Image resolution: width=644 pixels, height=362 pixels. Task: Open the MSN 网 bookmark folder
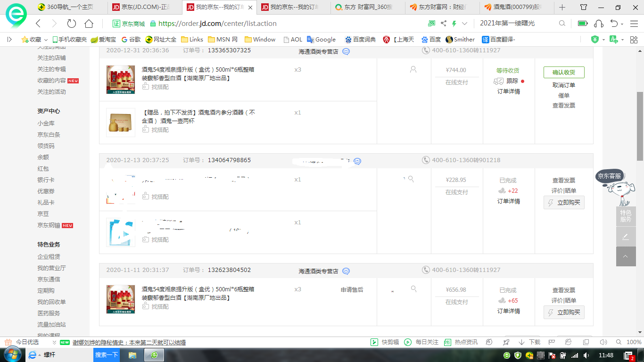pyautogui.click(x=223, y=40)
